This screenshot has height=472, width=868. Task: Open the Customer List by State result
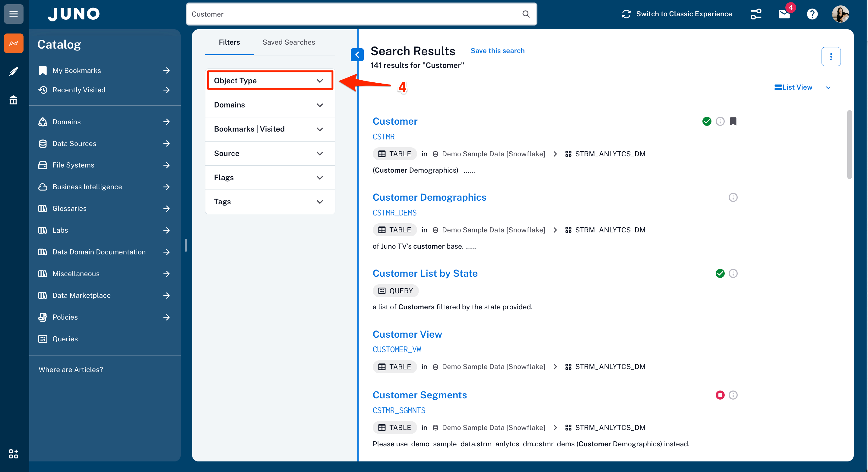coord(425,273)
